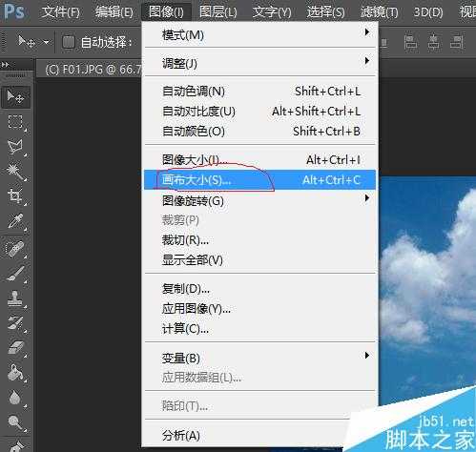Viewport: 476px width, 452px height.
Task: Select the Eyedropper tool
Action: pyautogui.click(x=15, y=221)
